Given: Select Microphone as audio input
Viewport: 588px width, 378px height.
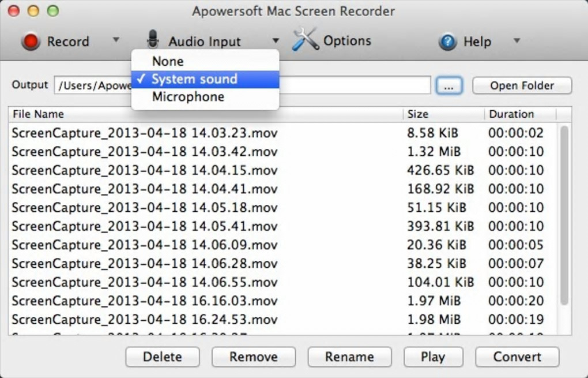Looking at the screenshot, I should pyautogui.click(x=188, y=97).
